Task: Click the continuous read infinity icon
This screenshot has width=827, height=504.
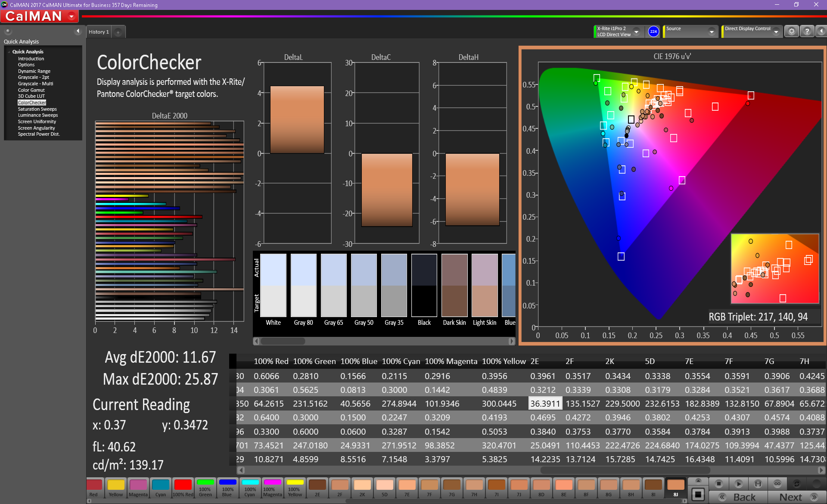Action: tap(777, 483)
